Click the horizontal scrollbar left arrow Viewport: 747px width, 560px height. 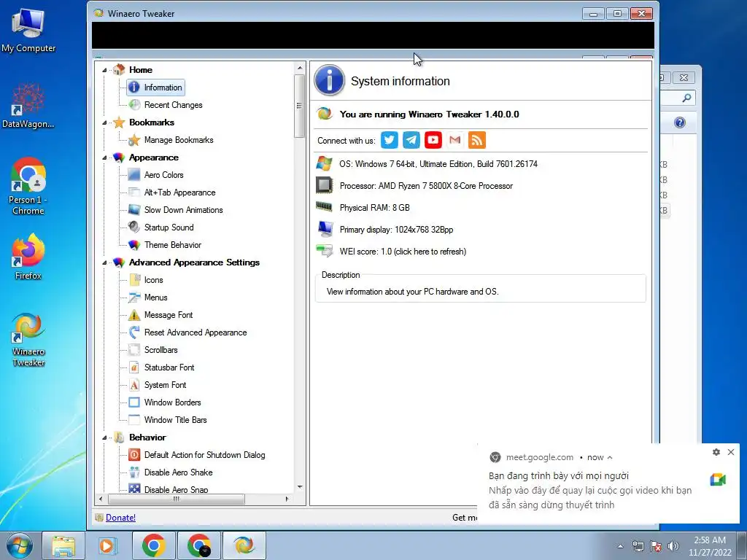[101, 499]
